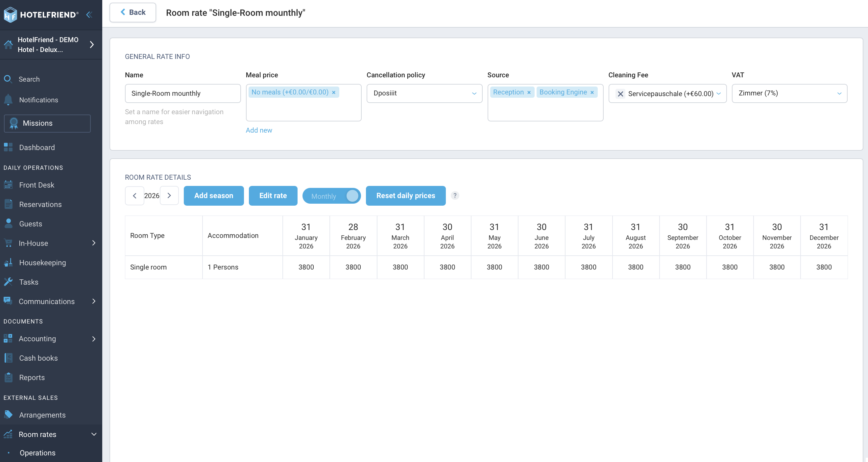Click the Cash books icon
The image size is (868, 462).
tap(8, 358)
